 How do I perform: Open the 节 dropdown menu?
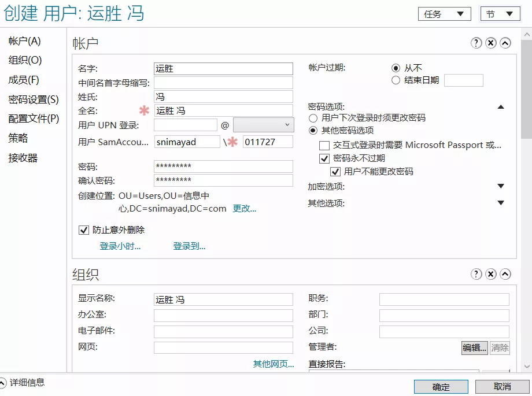tap(500, 14)
